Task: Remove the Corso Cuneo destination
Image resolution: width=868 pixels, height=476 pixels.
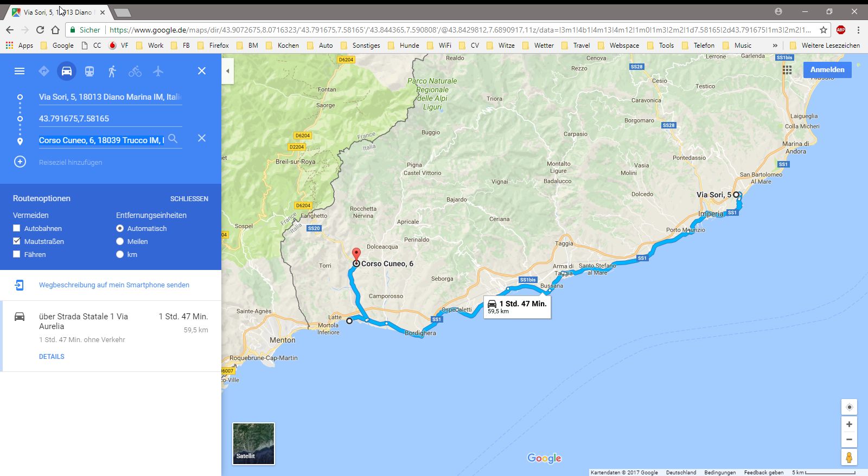Action: point(202,138)
